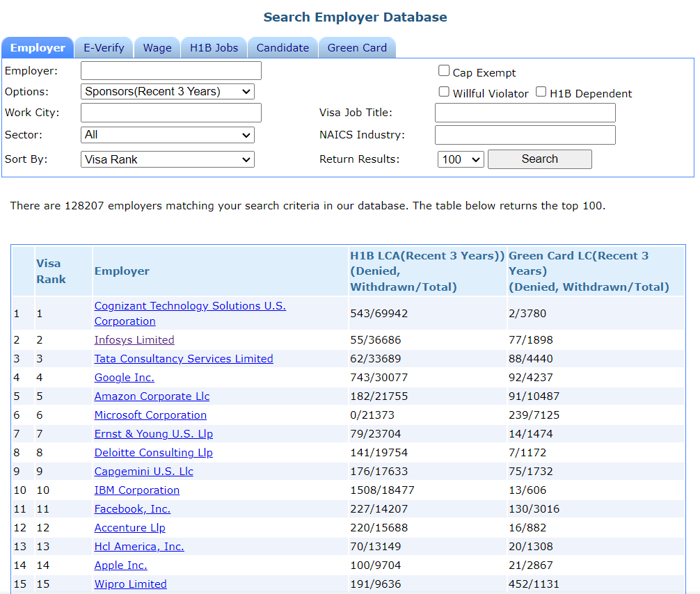Open the Infosys Limited link
Image resolution: width=700 pixels, height=594 pixels.
pos(134,339)
